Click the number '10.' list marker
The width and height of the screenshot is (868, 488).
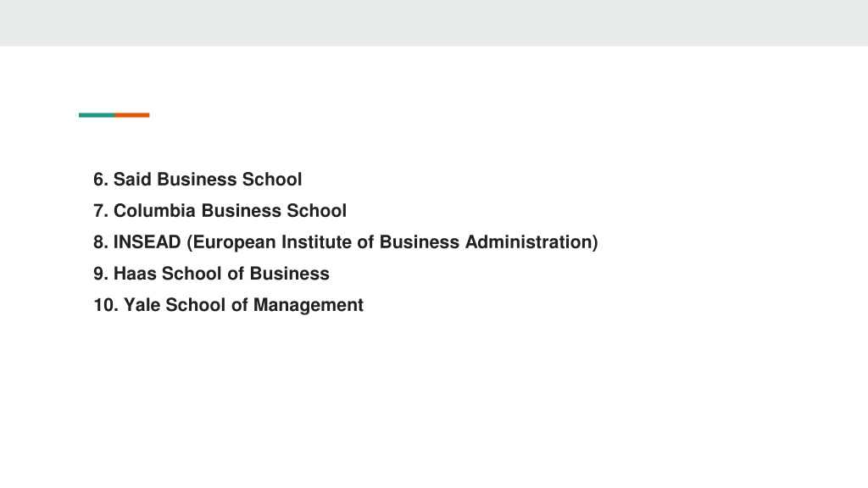click(106, 305)
